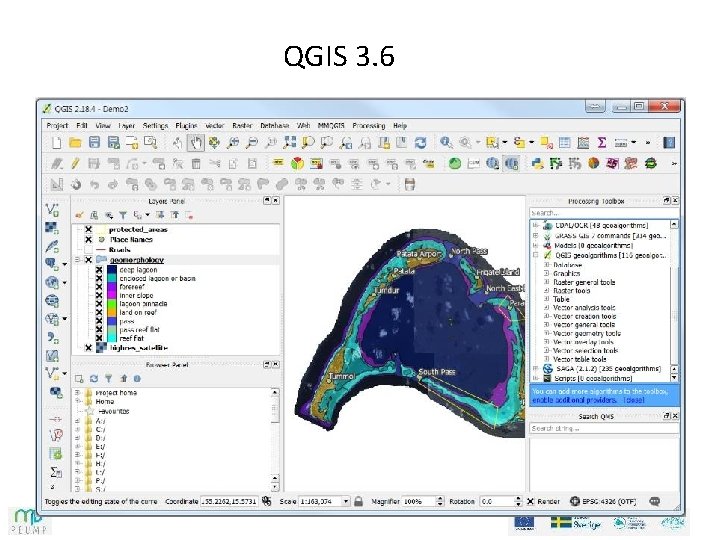Toggle the Render checkbox in status bar
Screen dimensions: 720x540
[x=530, y=501]
